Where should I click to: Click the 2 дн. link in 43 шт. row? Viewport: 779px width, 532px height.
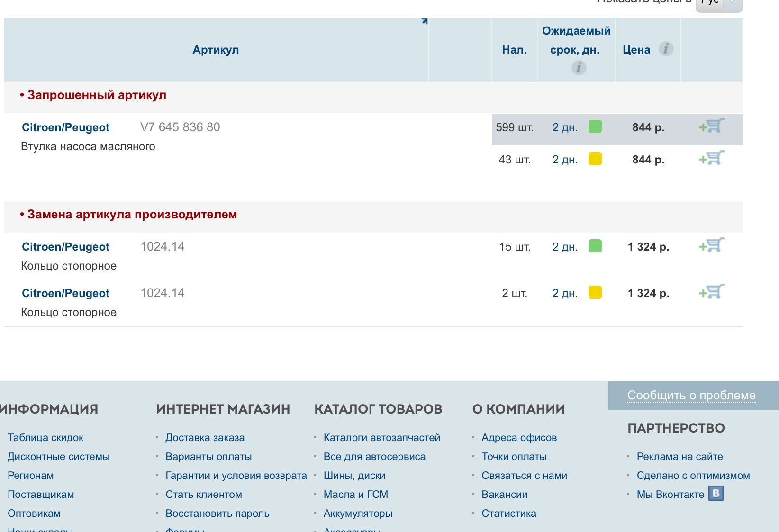click(x=565, y=160)
